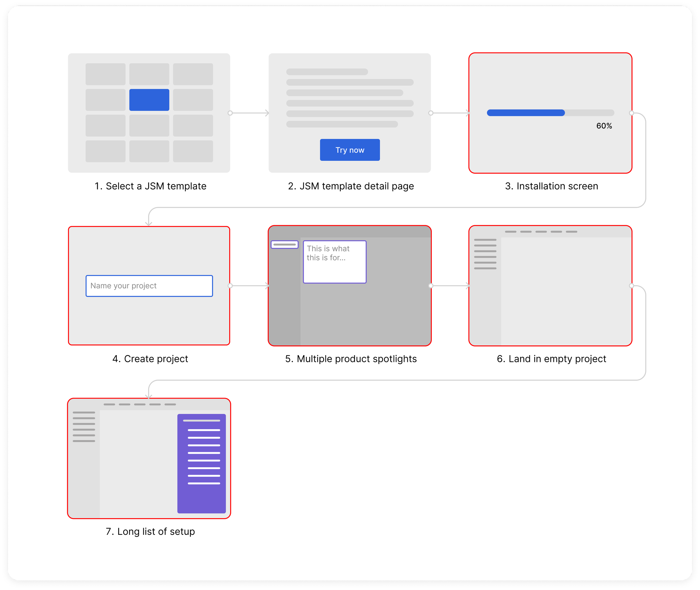700x590 pixels.
Task: Click the purple setup checklist panel
Action: tap(202, 463)
